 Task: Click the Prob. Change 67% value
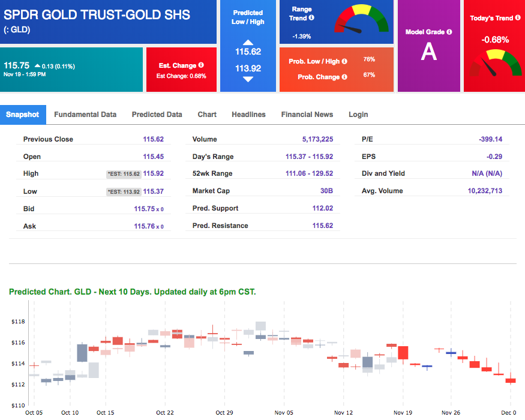tap(369, 74)
